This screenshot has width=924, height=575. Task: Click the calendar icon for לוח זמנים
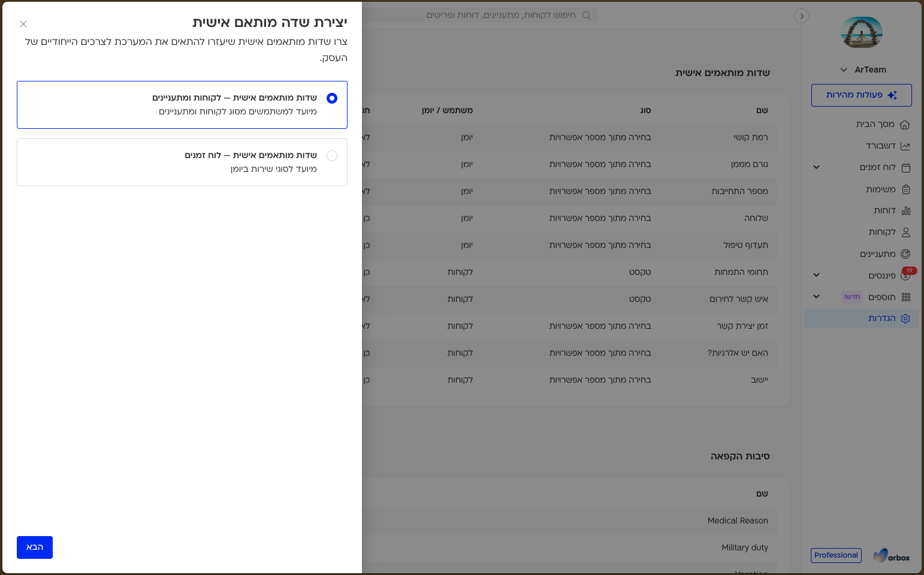pos(906,168)
